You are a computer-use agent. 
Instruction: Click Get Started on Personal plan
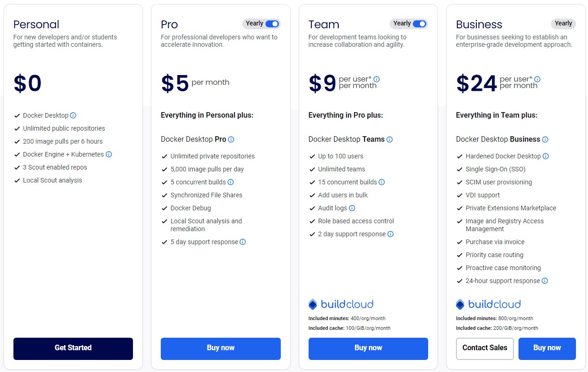click(x=73, y=348)
